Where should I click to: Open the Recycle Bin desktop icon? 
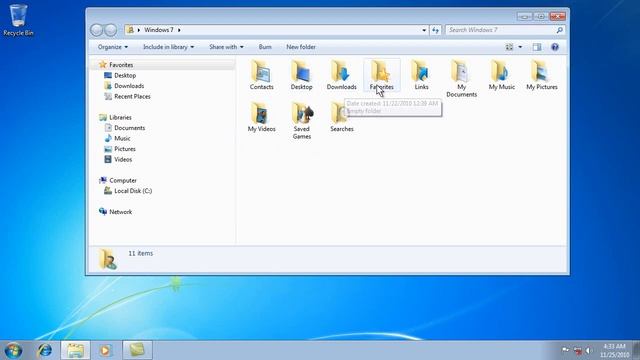tap(18, 20)
